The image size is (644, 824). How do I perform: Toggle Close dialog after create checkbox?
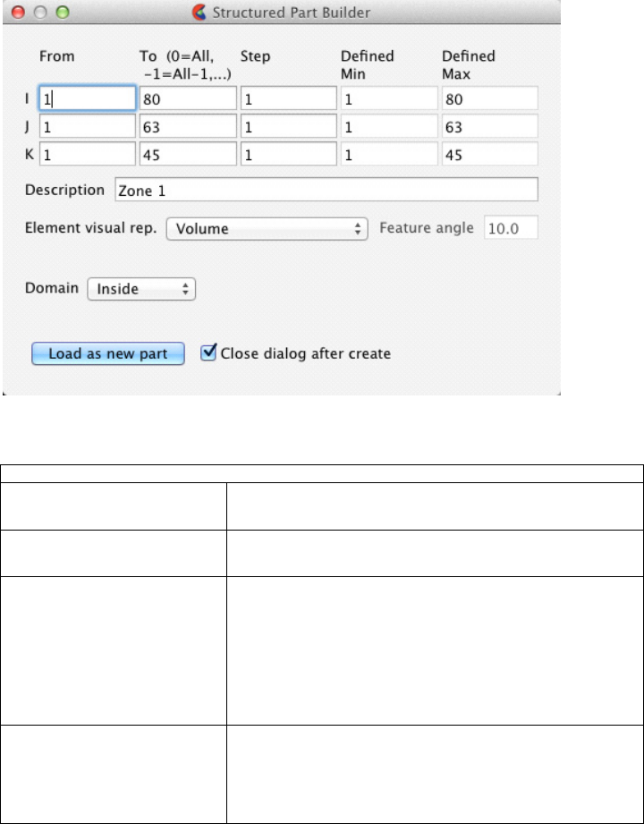click(209, 353)
